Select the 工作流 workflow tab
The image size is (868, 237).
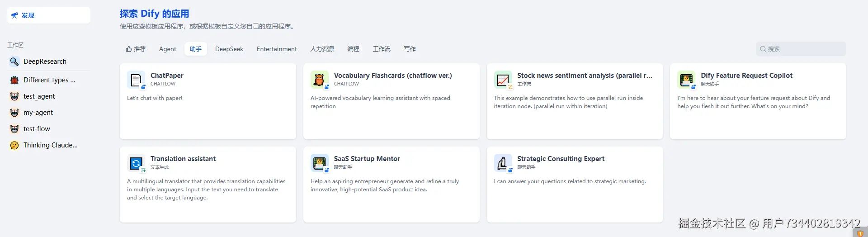pos(381,49)
